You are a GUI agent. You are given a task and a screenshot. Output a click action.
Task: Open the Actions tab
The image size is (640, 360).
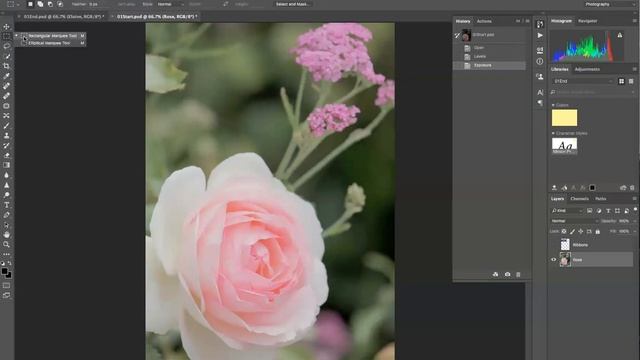484,21
